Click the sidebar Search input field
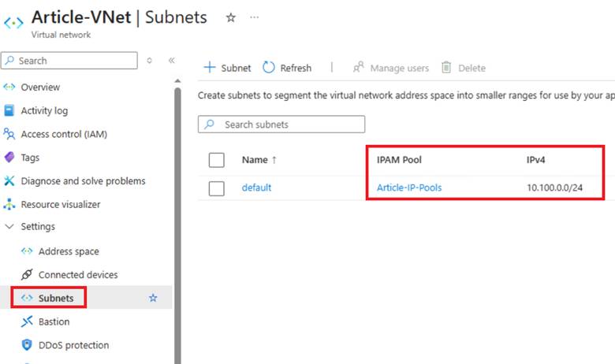Image resolution: width=615 pixels, height=364 pixels. [69, 61]
